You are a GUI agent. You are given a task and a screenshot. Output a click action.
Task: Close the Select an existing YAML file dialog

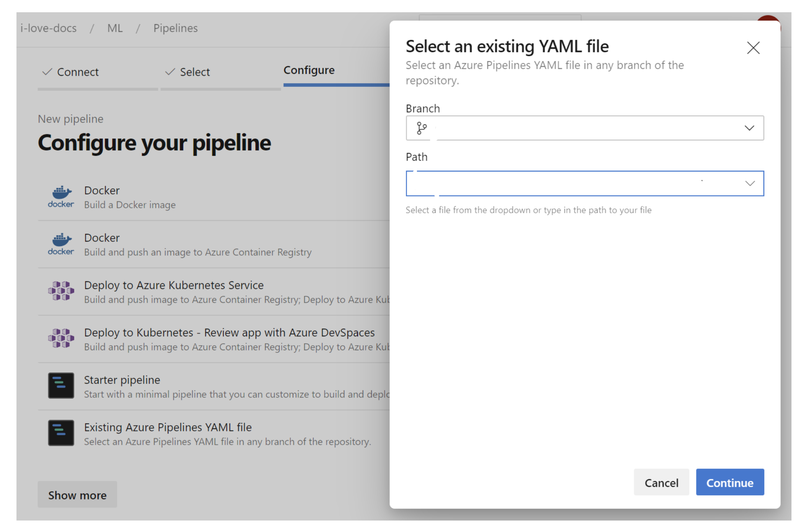[753, 48]
